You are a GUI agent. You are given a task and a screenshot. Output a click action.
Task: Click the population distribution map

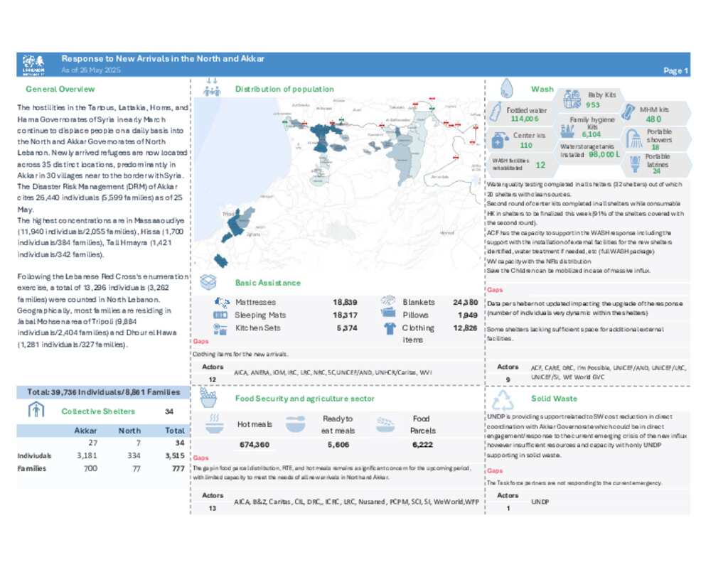tap(337, 185)
